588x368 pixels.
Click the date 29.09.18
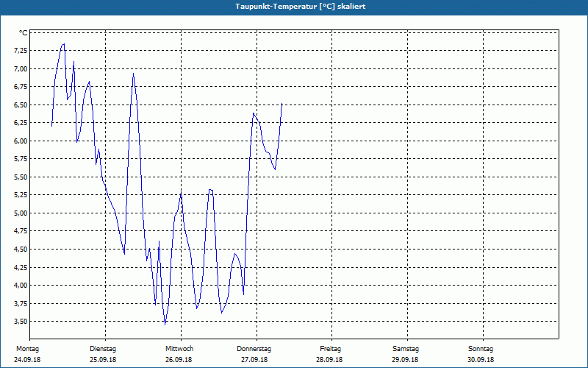click(405, 360)
